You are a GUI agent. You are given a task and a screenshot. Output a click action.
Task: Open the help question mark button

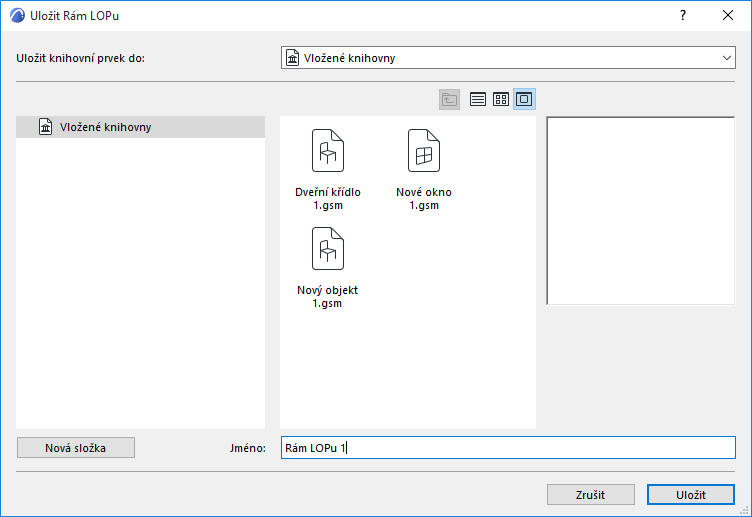[683, 15]
